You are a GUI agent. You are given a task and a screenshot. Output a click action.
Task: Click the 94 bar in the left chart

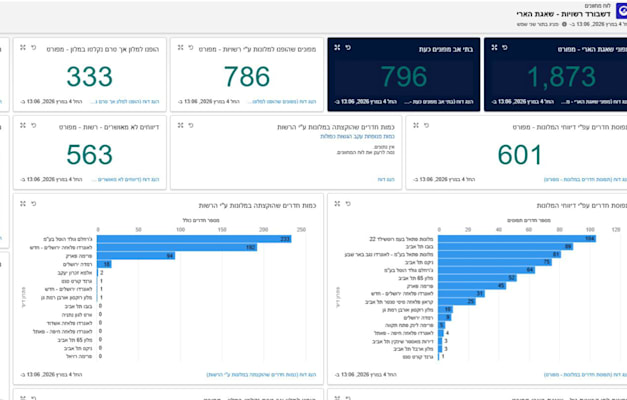coord(136,256)
